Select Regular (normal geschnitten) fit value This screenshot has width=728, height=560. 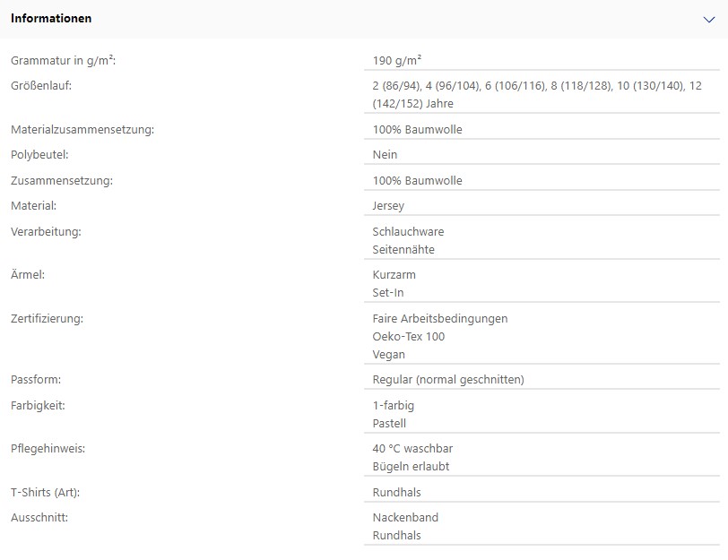pos(448,380)
